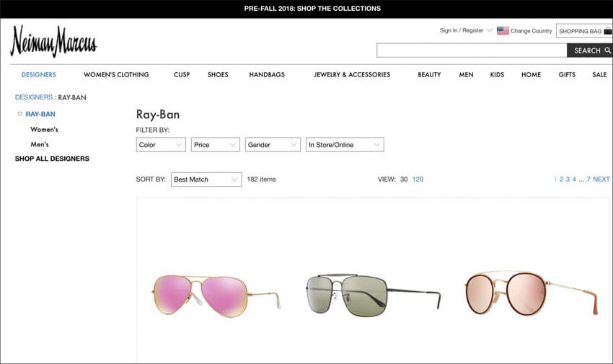
Task: Open the Men menu
Action: pyautogui.click(x=466, y=74)
